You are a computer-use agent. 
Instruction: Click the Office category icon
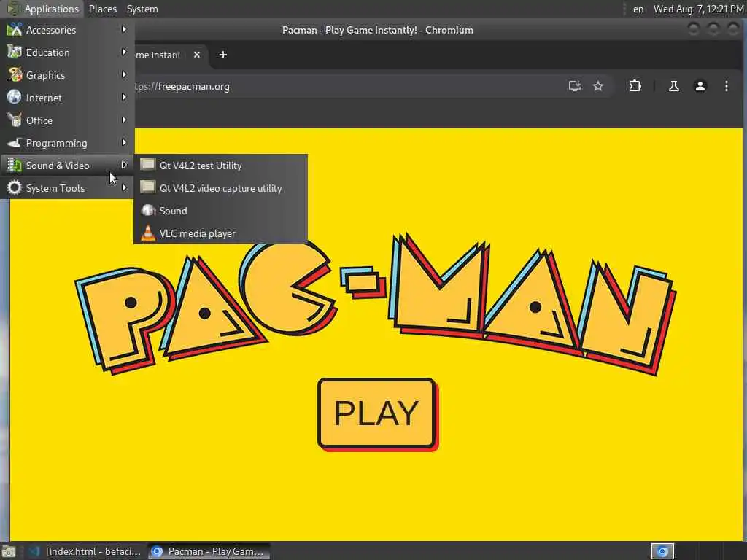click(x=15, y=120)
